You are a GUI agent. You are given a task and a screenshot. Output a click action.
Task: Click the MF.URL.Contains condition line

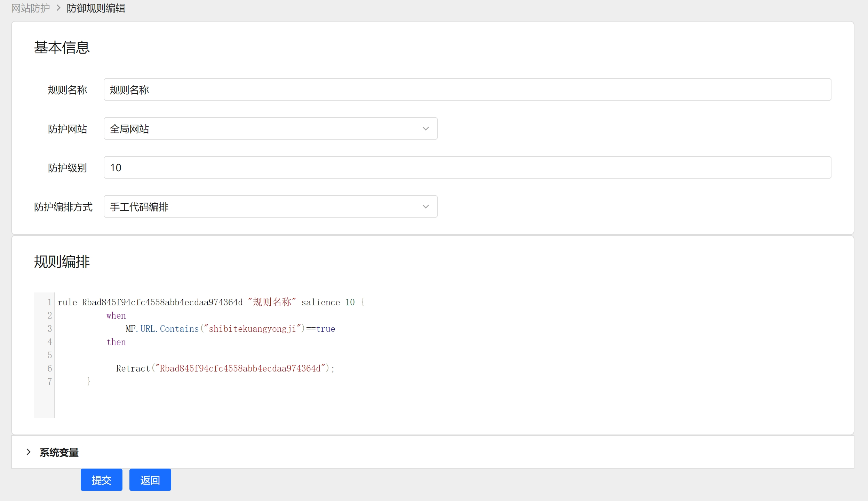coord(230,329)
